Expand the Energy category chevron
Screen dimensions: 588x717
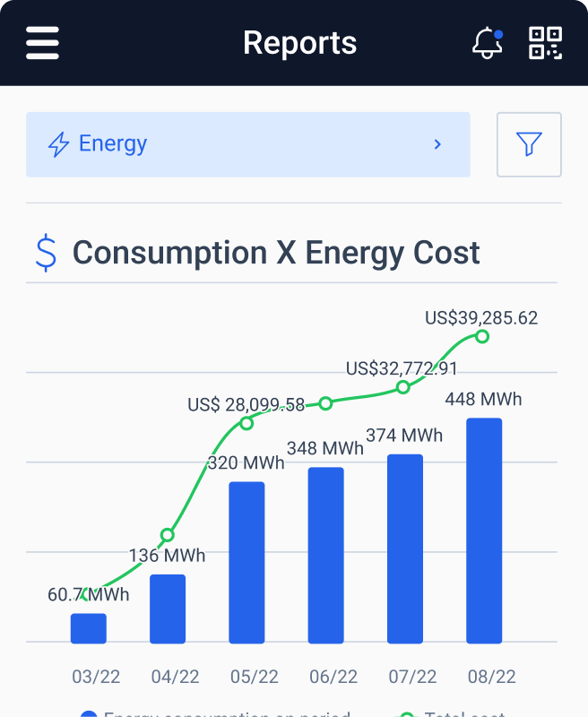coord(437,144)
